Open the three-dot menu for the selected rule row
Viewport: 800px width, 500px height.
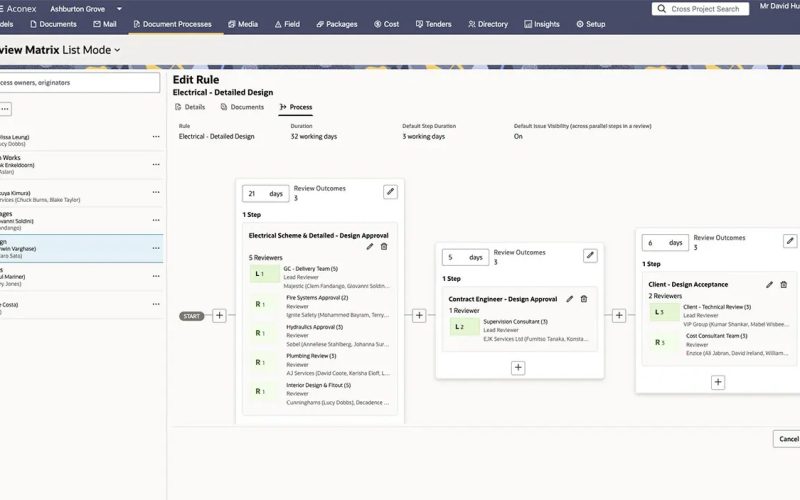156,248
